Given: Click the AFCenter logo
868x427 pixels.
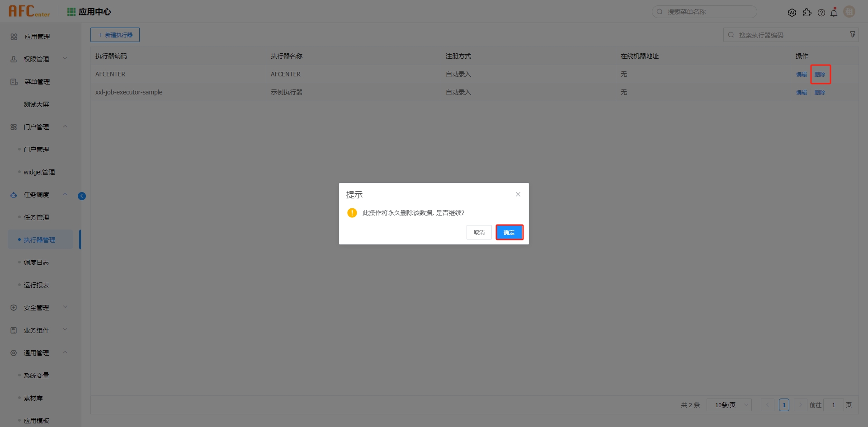Looking at the screenshot, I should tap(29, 11).
